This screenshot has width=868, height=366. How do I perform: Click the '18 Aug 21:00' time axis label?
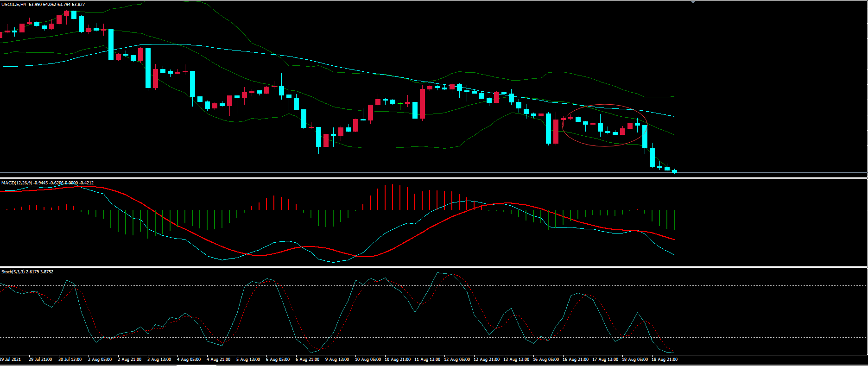(x=664, y=360)
